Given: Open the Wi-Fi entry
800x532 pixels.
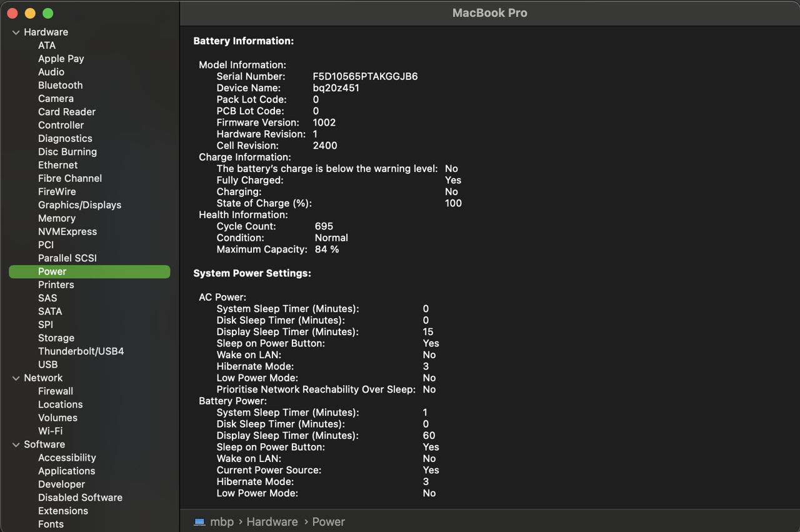Looking at the screenshot, I should [x=51, y=431].
